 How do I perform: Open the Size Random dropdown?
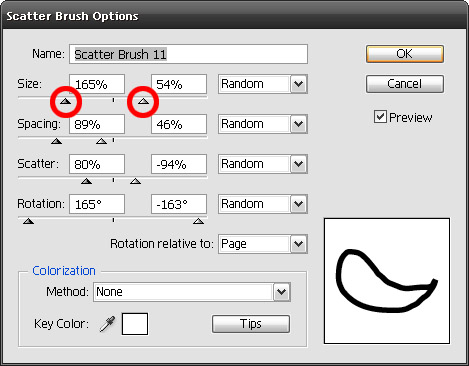[263, 84]
